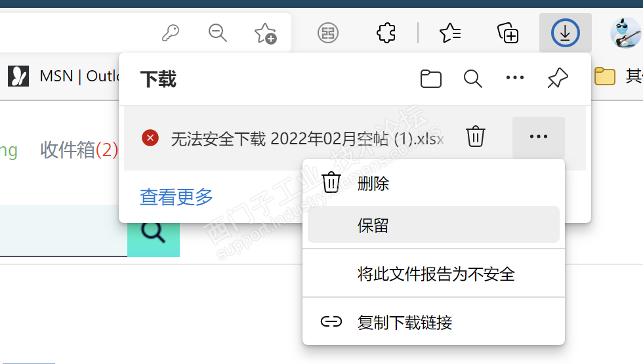Viewport: 643px width, 364px height.
Task: Click the more actions dots for xlsx file
Action: coord(539,137)
